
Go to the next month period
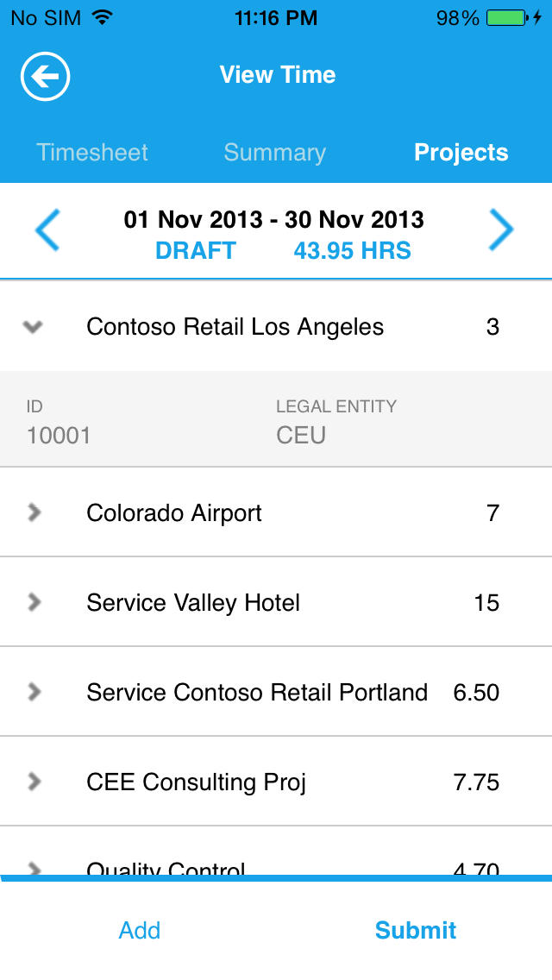501,230
